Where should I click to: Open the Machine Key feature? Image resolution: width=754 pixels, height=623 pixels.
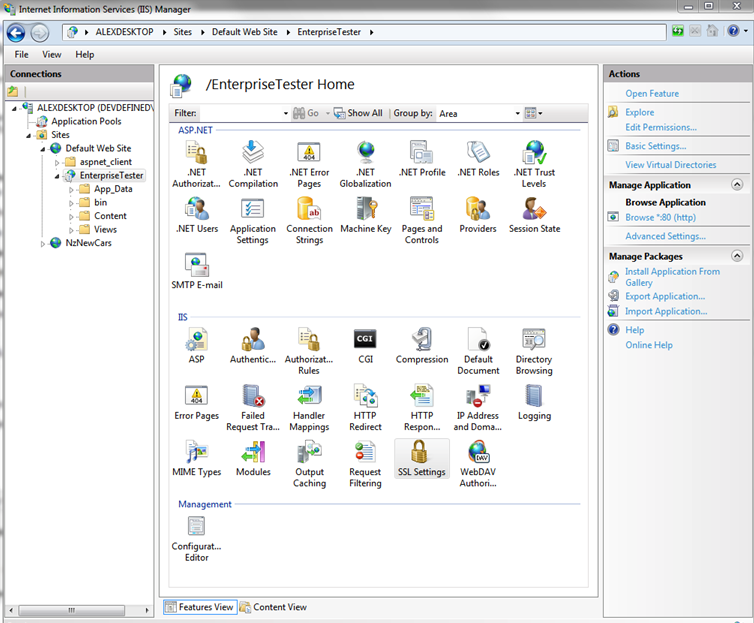pos(365,210)
